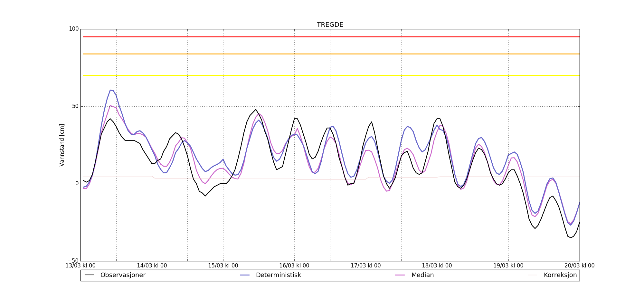Screen dimensions: 644x290
Task: Click the 13/03 kl 00 x-axis label
Action: pos(80,266)
